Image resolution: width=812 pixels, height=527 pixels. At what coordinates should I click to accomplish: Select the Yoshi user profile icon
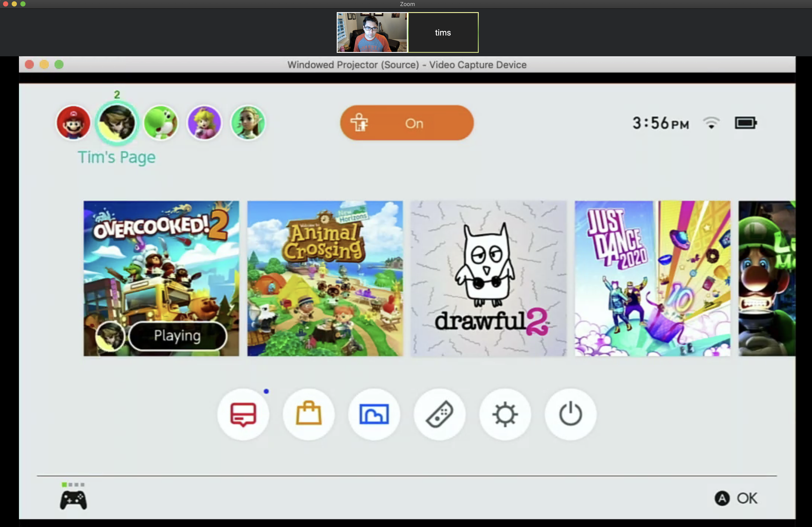pyautogui.click(x=161, y=123)
